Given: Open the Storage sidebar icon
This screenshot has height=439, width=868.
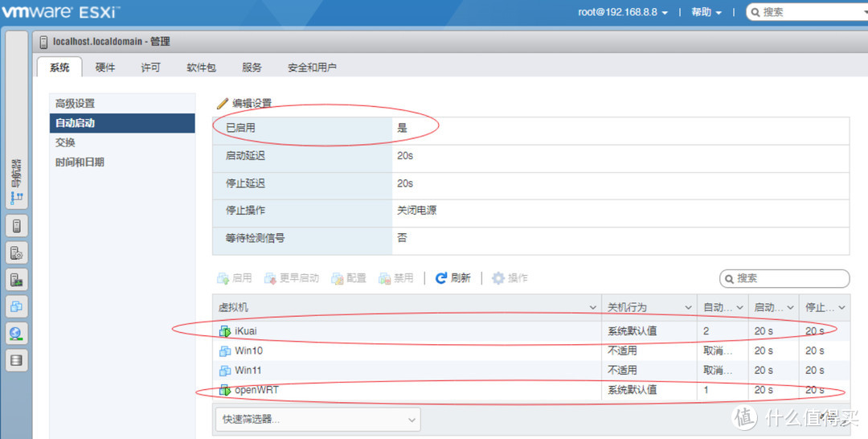Looking at the screenshot, I should point(17,360).
